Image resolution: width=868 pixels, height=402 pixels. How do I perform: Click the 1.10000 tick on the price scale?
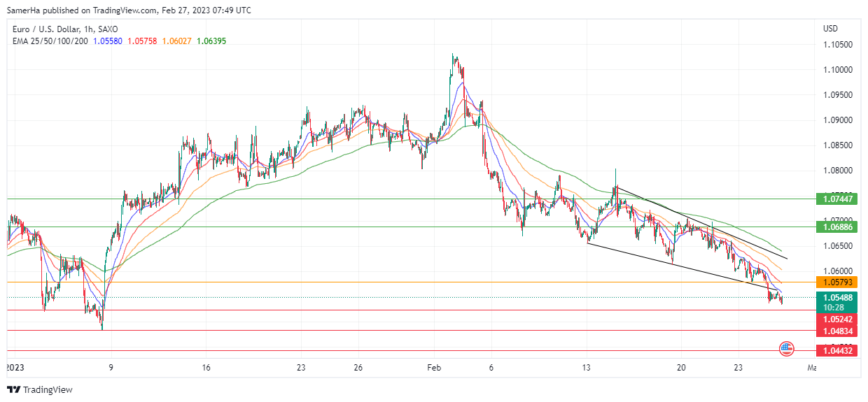point(837,70)
